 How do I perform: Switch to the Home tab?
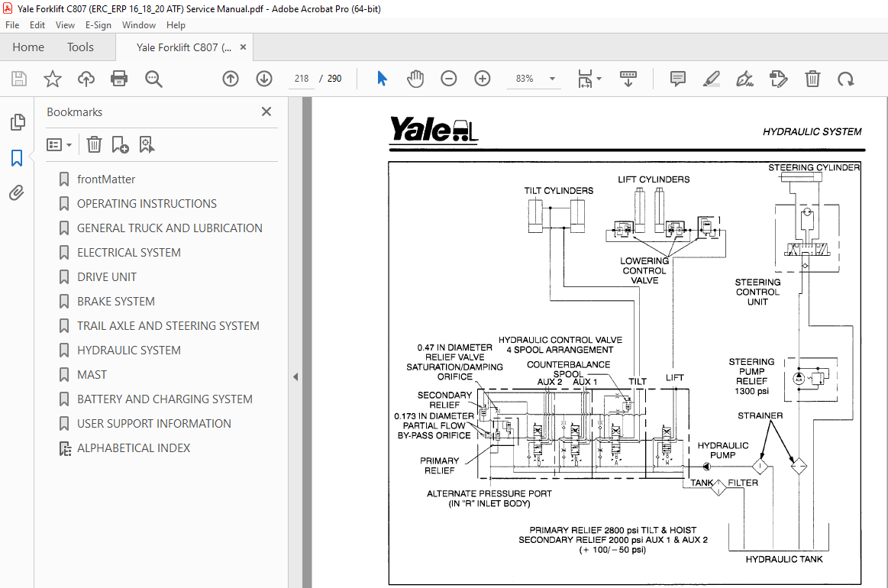click(28, 47)
